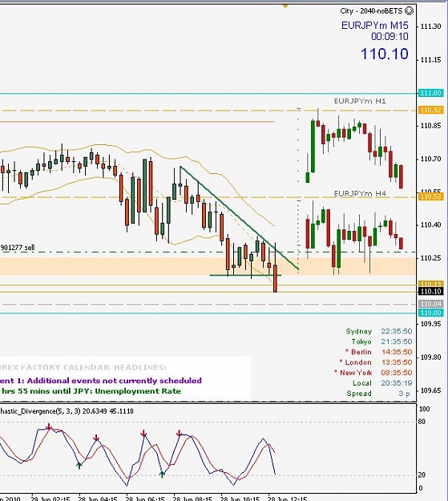Click the "City - 2040-noBETS" expert label

coord(371,11)
